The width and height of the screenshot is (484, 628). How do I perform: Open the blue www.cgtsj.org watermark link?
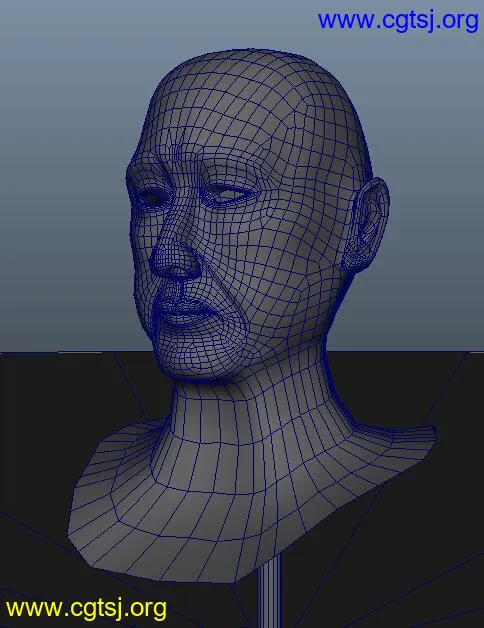pyautogui.click(x=398, y=20)
